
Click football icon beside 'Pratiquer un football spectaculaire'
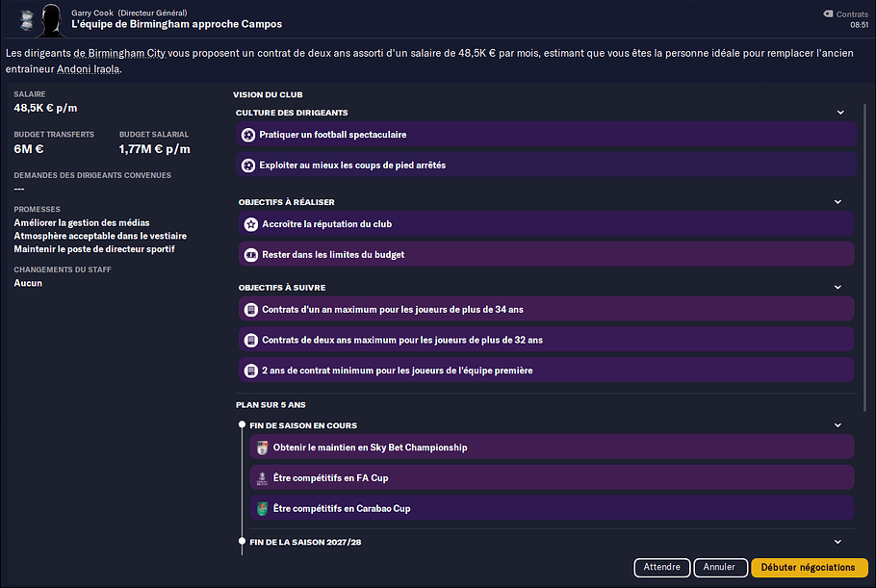(x=248, y=135)
